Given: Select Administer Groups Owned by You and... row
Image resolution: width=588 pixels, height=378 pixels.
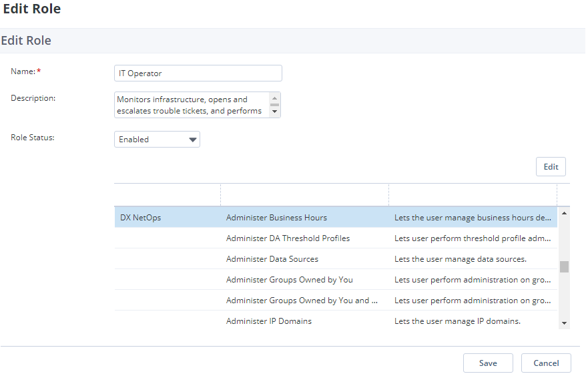Looking at the screenshot, I should pyautogui.click(x=302, y=301).
